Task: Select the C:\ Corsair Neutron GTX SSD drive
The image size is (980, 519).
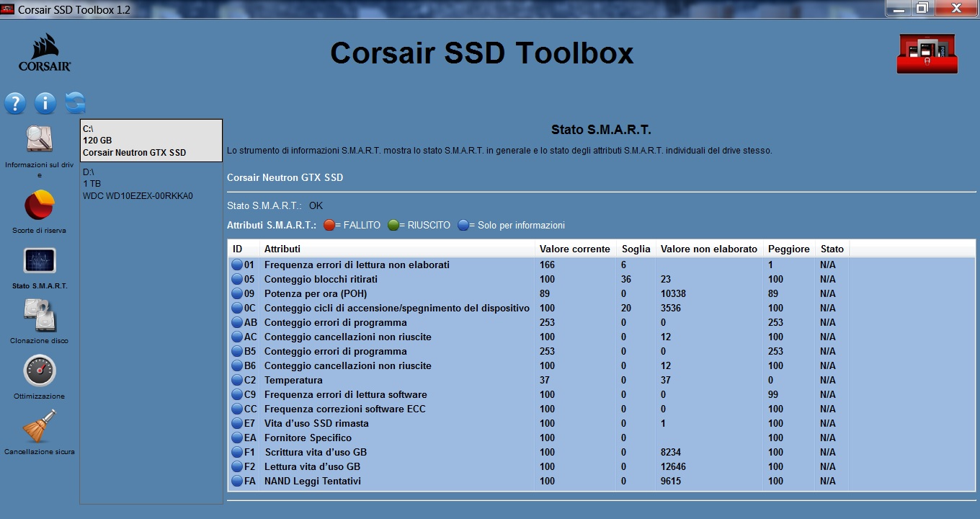Action: tap(151, 141)
